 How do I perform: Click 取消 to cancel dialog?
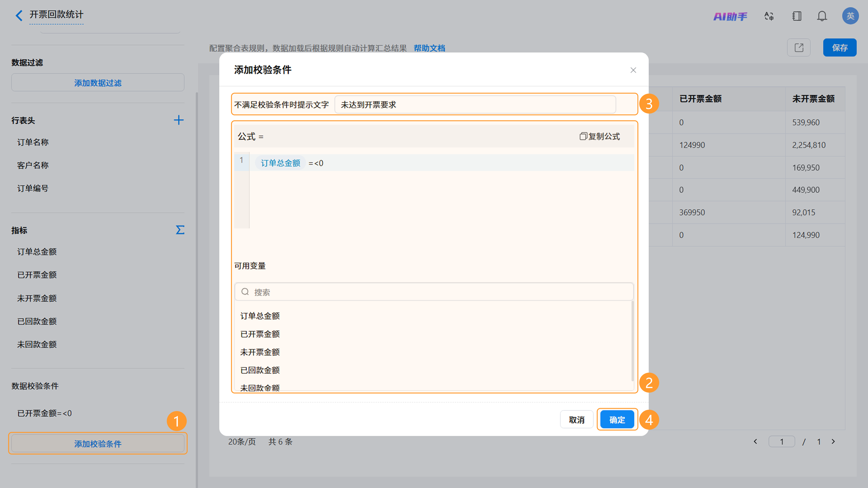click(577, 420)
